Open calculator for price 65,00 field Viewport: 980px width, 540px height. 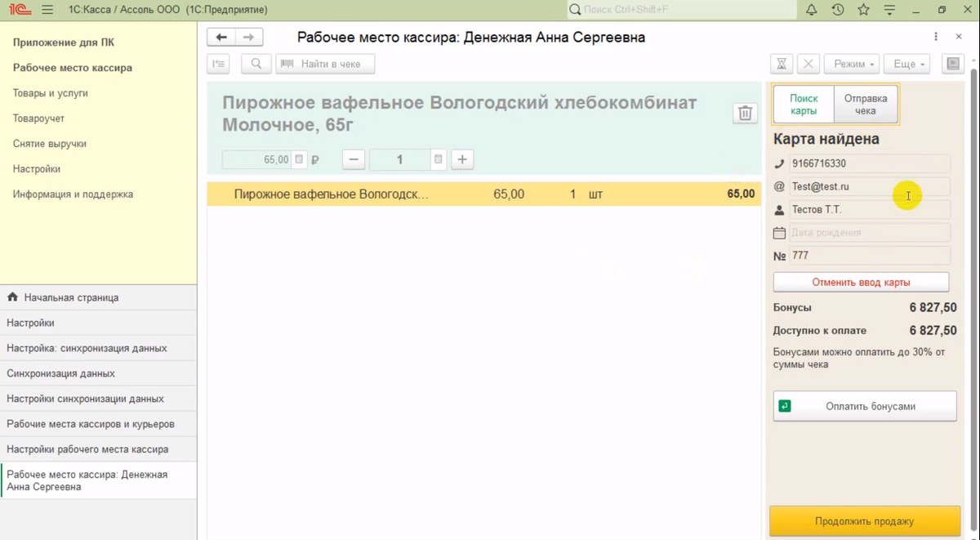click(299, 159)
